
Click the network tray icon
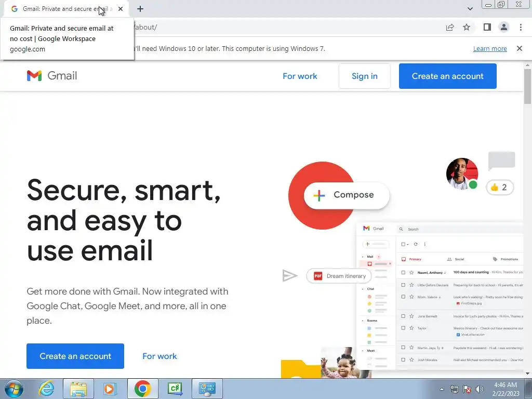[x=454, y=390]
